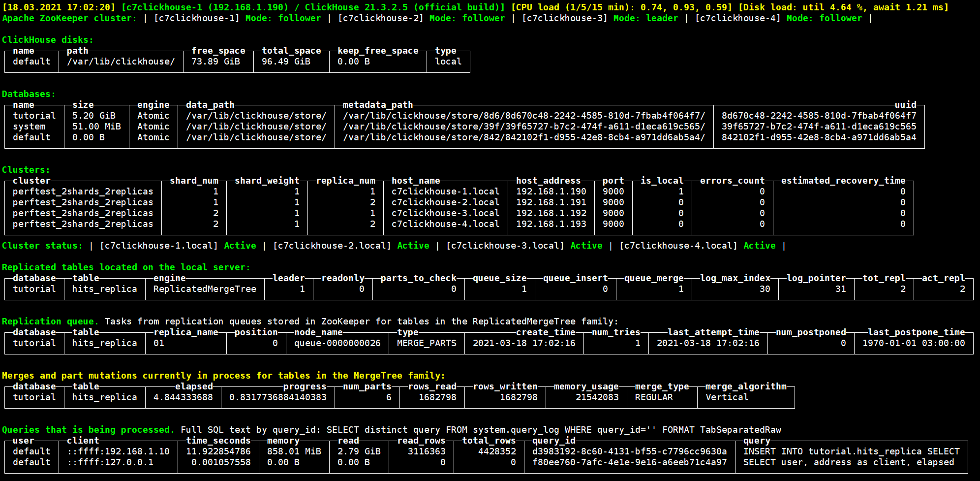Click log_pointer value 31
Viewport: 980px width, 481px height.
(841, 289)
